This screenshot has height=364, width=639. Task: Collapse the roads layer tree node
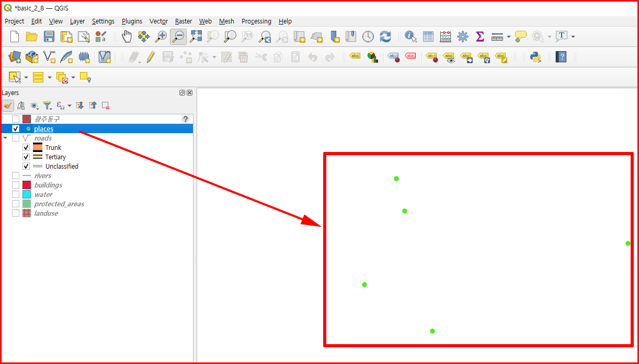5,138
